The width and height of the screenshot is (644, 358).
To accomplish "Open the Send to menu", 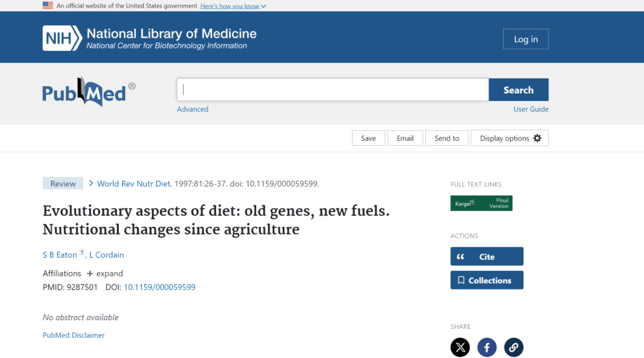I will [447, 138].
